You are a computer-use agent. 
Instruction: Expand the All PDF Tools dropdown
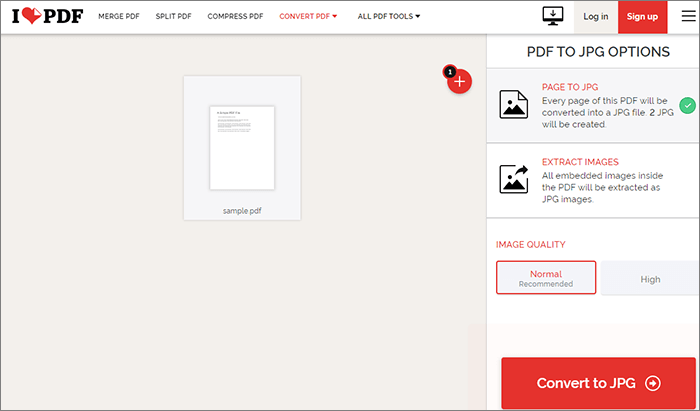point(389,17)
